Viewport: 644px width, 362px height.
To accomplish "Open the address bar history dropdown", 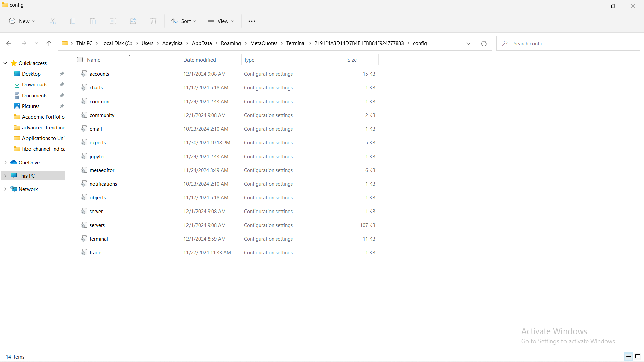I will [x=468, y=43].
